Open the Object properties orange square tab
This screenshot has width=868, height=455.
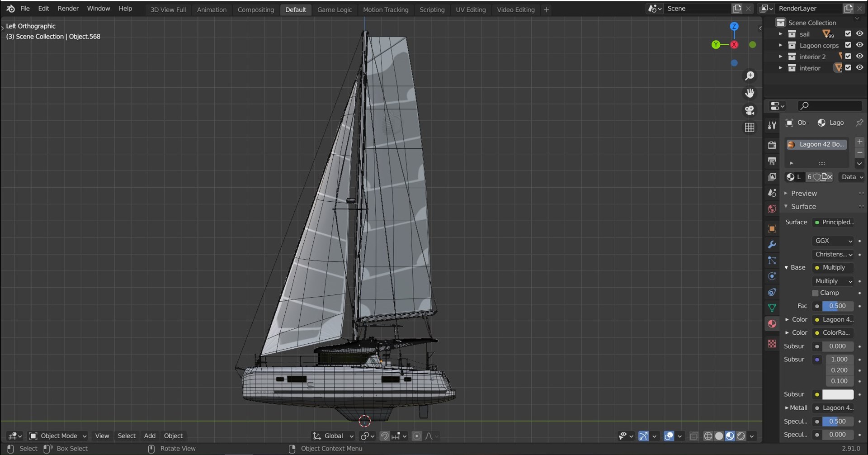(772, 228)
